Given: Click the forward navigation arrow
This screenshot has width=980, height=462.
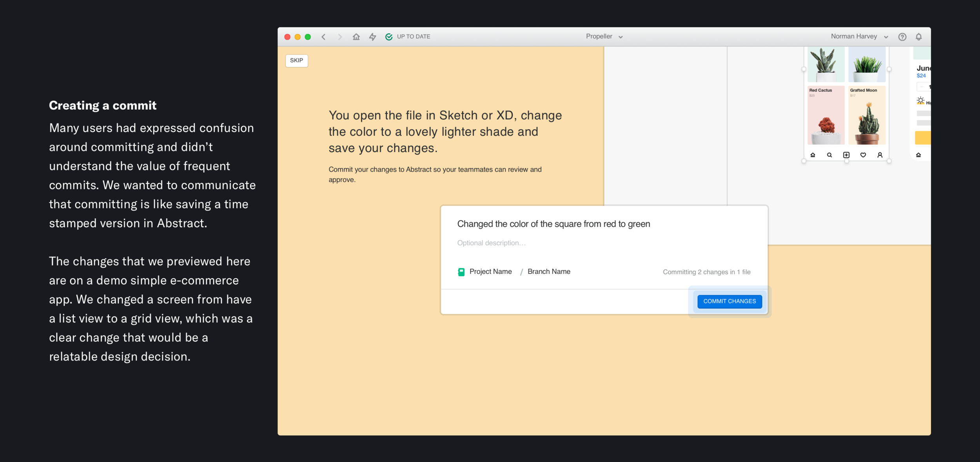Looking at the screenshot, I should click(340, 37).
